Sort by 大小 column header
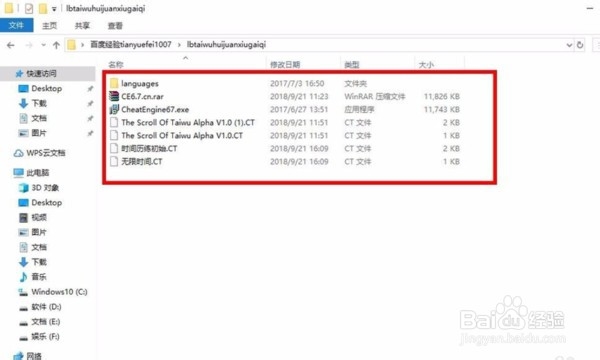The height and width of the screenshot is (360, 600). click(x=426, y=64)
